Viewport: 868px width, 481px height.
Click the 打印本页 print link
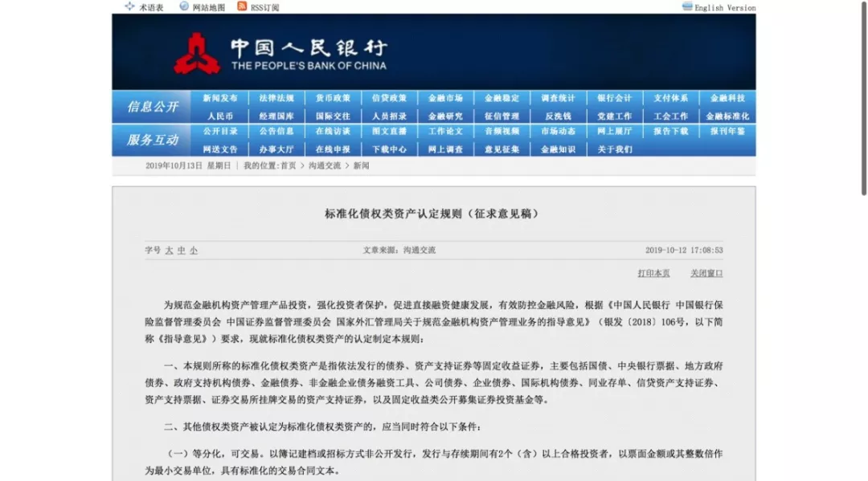[x=653, y=273]
